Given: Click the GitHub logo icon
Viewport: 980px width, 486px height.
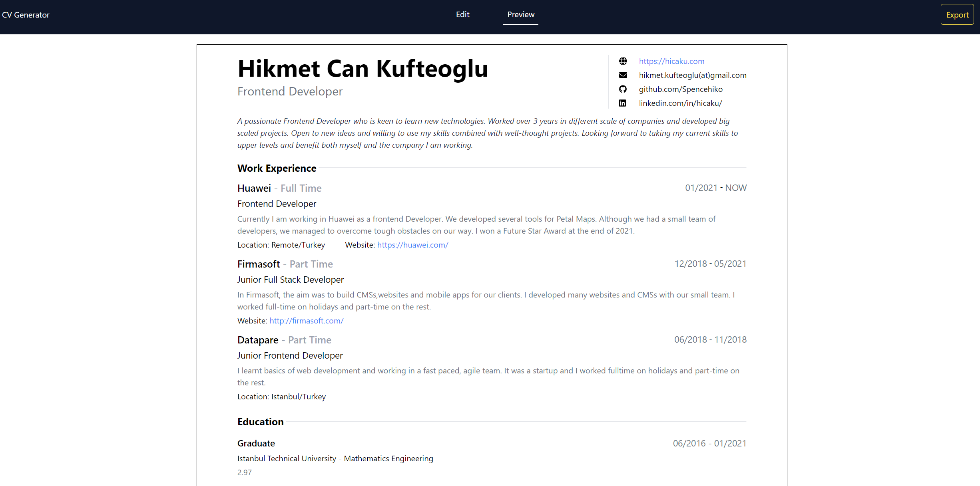Looking at the screenshot, I should 623,89.
